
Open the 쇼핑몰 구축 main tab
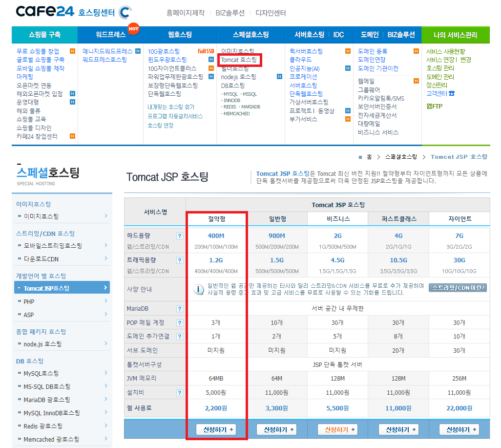point(45,35)
